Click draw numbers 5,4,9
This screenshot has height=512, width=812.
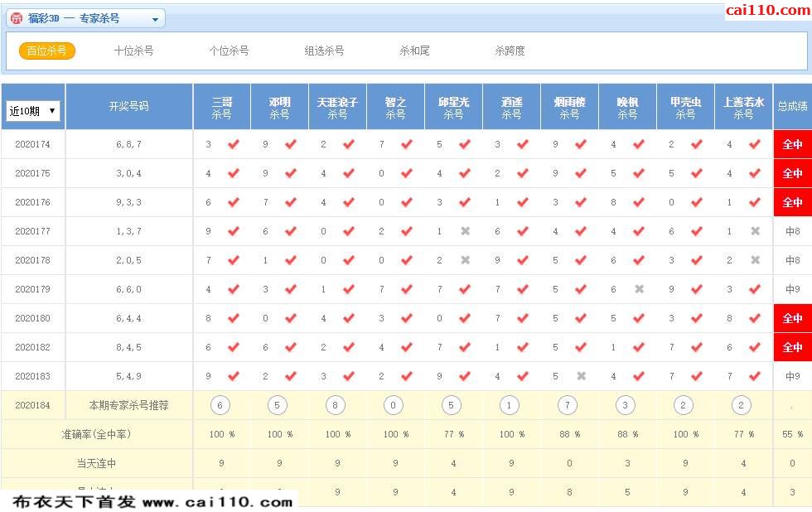point(128,376)
